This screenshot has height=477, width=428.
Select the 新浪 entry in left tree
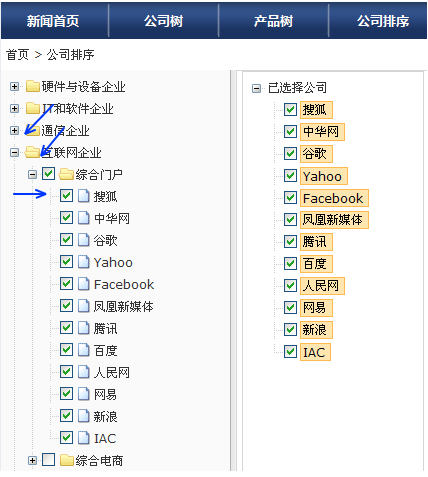(x=105, y=416)
